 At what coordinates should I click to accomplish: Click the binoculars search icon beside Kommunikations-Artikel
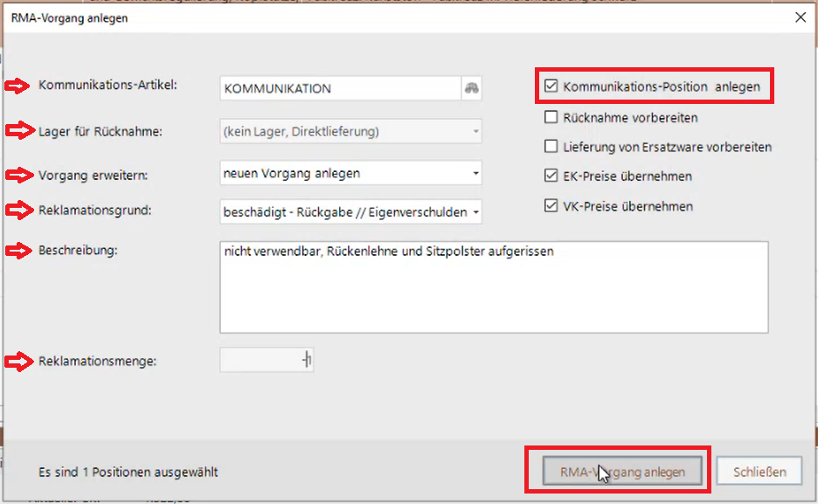(x=471, y=88)
